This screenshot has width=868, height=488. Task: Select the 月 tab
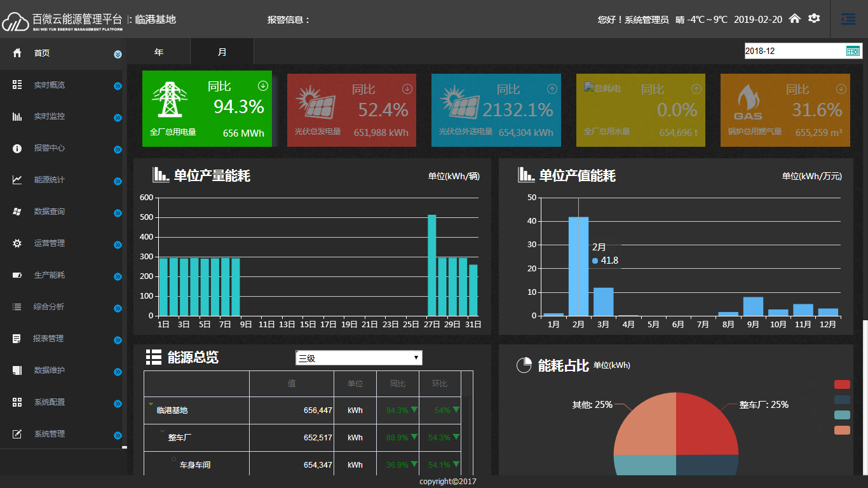click(222, 52)
